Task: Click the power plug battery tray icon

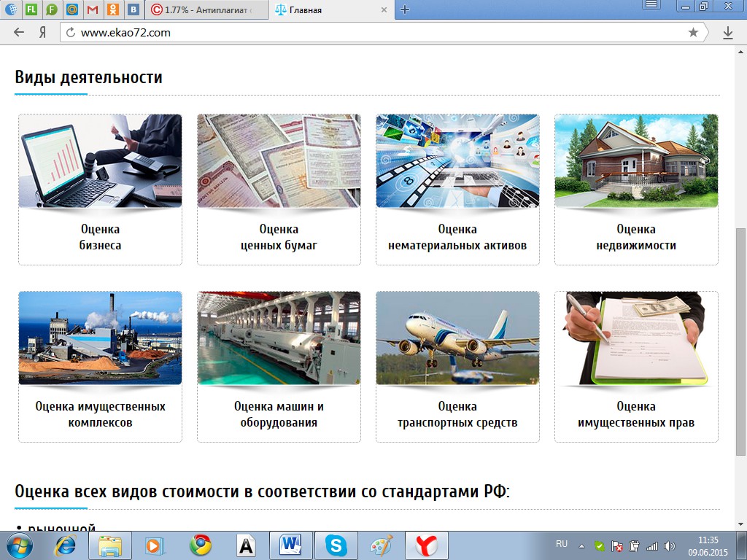Action: 634,546
